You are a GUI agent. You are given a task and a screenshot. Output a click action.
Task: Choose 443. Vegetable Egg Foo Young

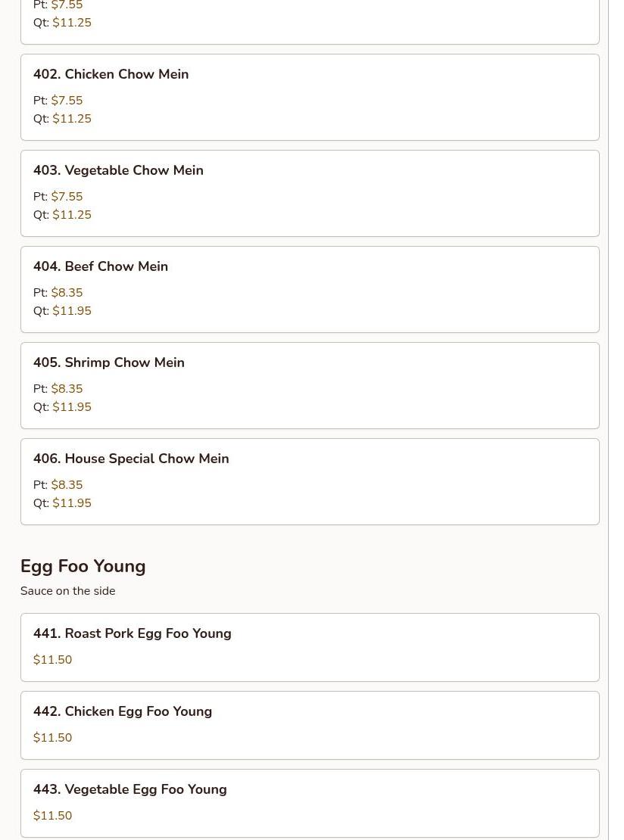coord(129,789)
